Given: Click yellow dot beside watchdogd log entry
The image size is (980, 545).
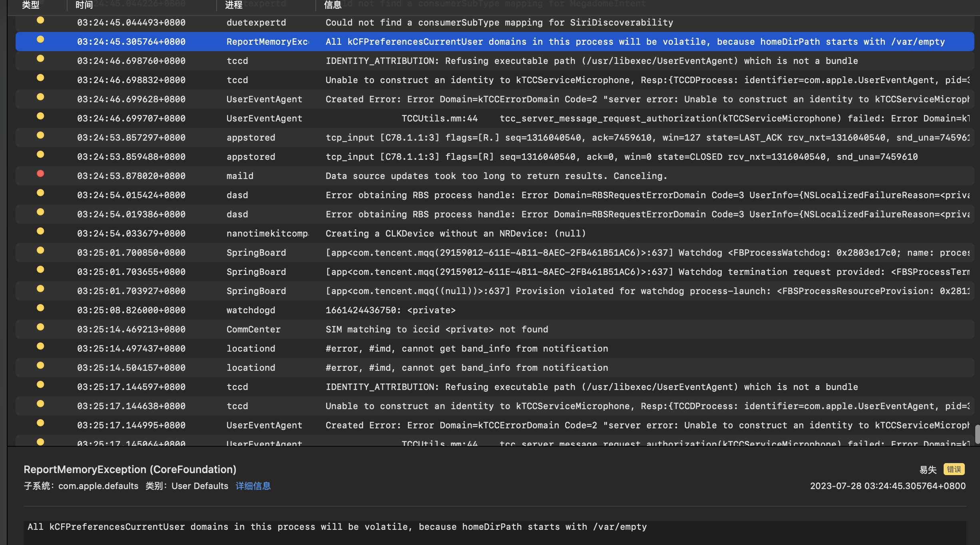Looking at the screenshot, I should pyautogui.click(x=40, y=308).
